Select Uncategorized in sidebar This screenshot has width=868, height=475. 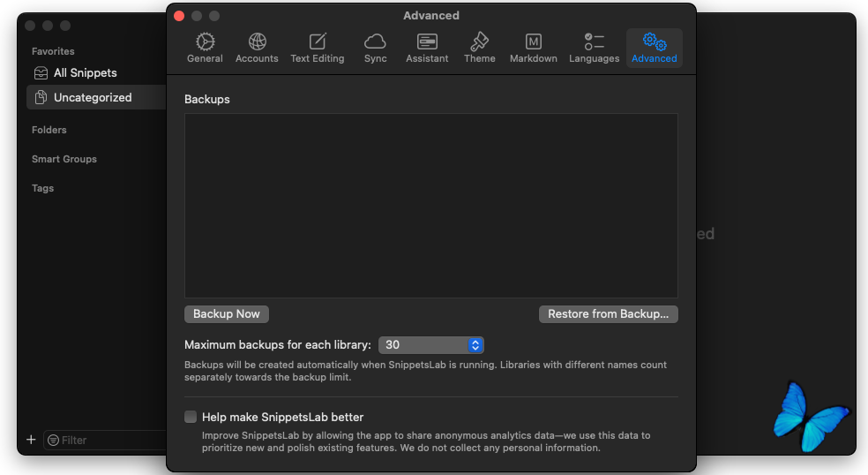click(x=96, y=97)
